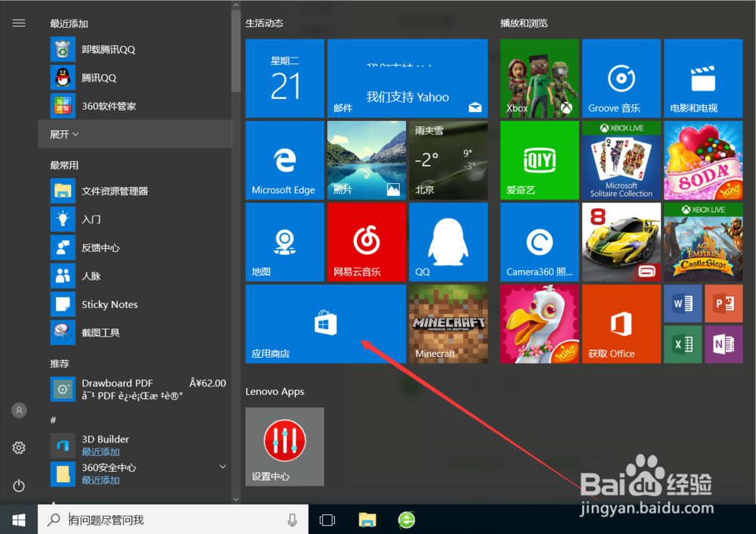Open the hamburger menu in Start

(19, 23)
